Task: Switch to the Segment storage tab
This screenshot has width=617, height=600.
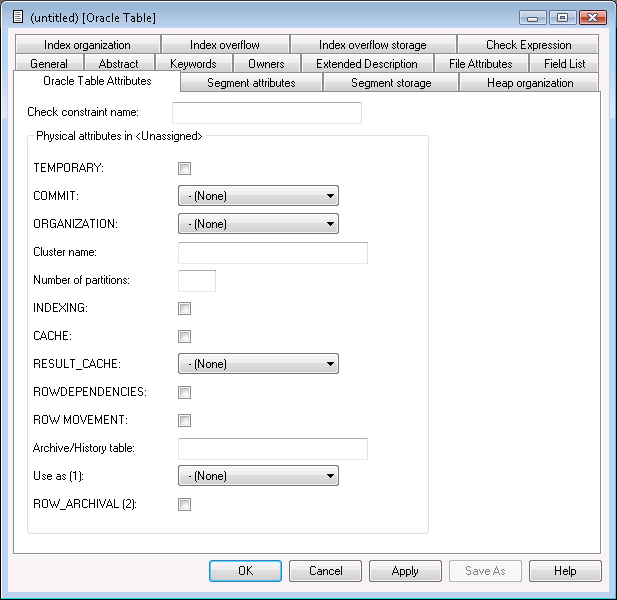Action: (391, 83)
